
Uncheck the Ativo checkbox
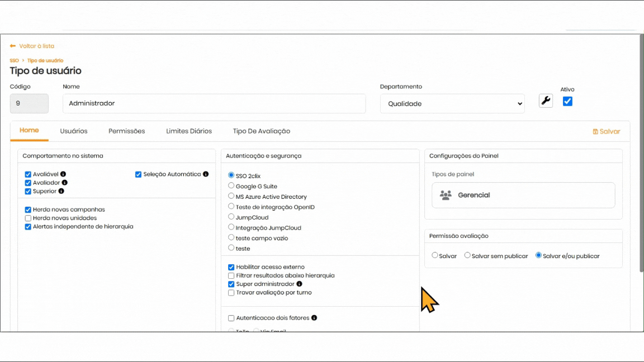[567, 101]
